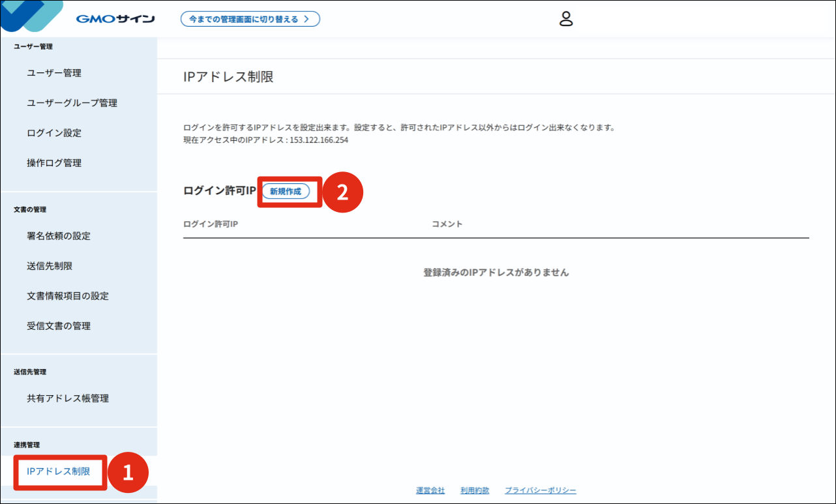Open 文書情報項目の設定
836x504 pixels.
pos(69,295)
